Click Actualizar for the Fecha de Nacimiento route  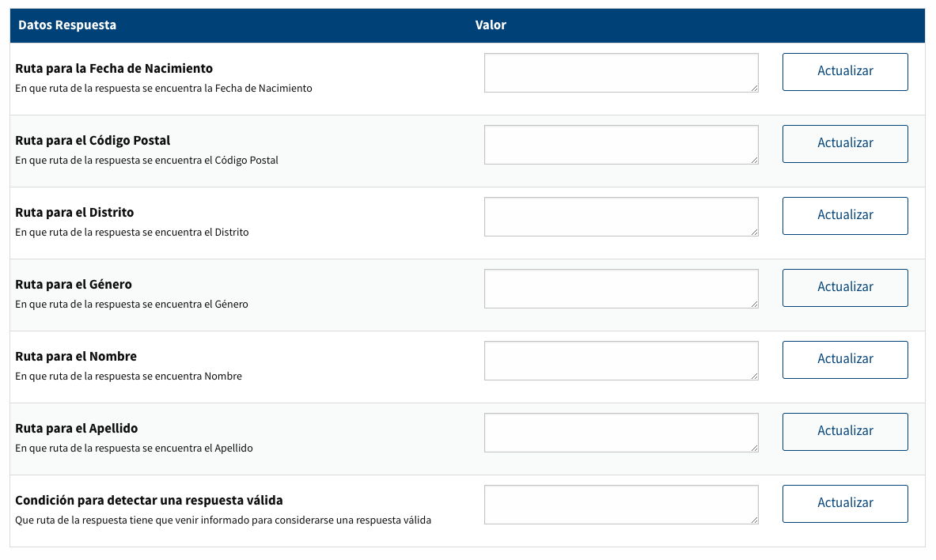[x=845, y=71]
